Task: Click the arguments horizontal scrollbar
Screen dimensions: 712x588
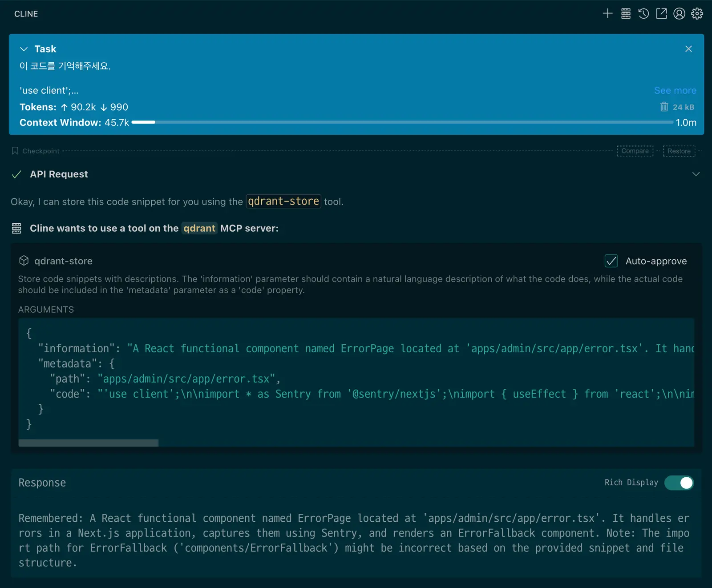Action: [x=89, y=443]
